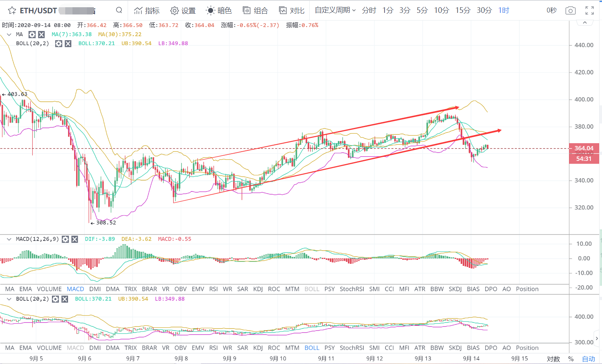This screenshot has height=364, width=602.
Task: Collapse the MA indicator legend
Action: coord(9,35)
